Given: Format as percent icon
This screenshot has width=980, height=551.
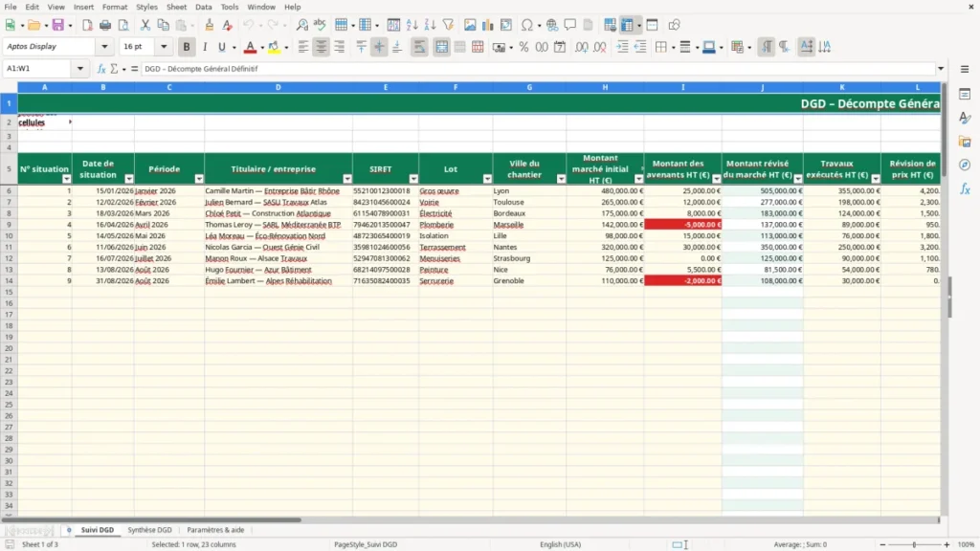Looking at the screenshot, I should pyautogui.click(x=523, y=47).
